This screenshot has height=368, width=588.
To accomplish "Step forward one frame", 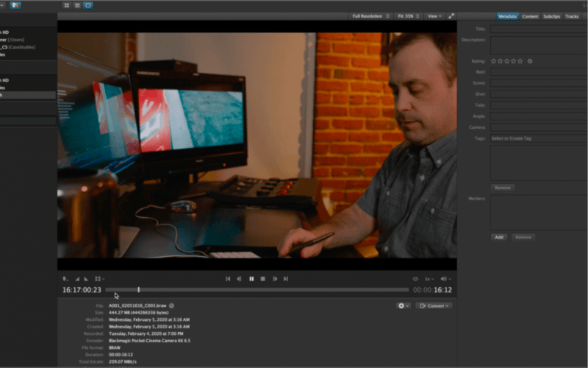I will pyautogui.click(x=275, y=279).
